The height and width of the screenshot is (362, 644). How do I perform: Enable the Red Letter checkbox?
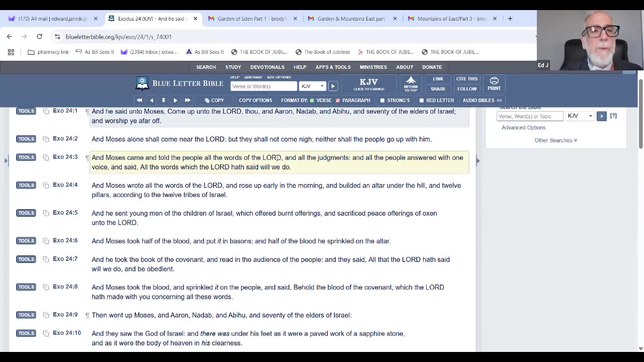pyautogui.click(x=422, y=101)
